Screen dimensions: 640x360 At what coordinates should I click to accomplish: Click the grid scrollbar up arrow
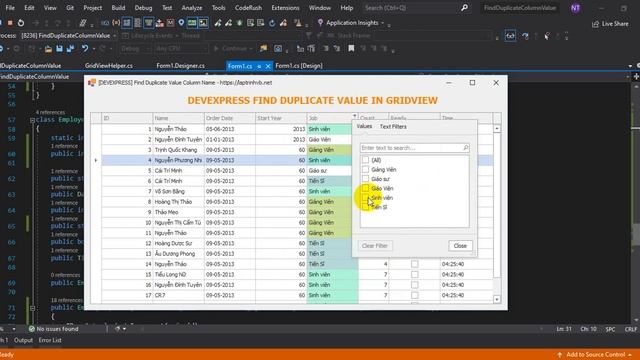(x=497, y=129)
